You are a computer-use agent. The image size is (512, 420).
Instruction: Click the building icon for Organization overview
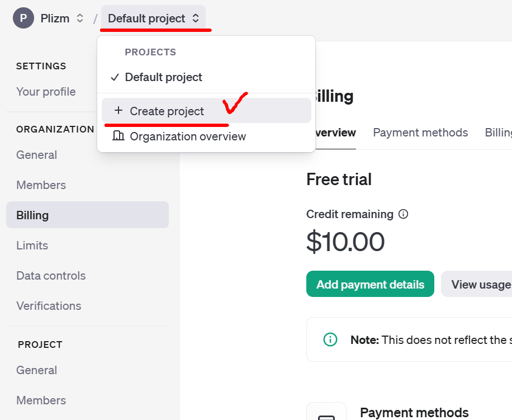pos(118,135)
